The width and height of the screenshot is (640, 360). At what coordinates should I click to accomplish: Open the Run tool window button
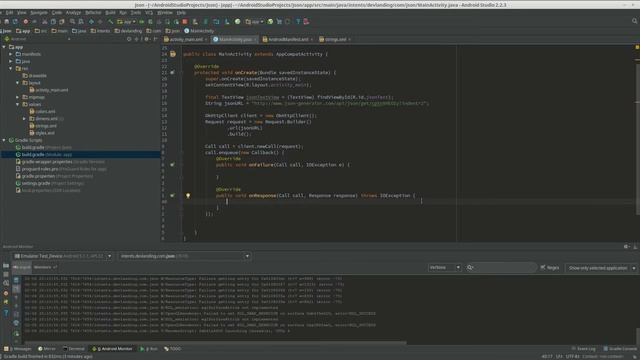pos(149,349)
